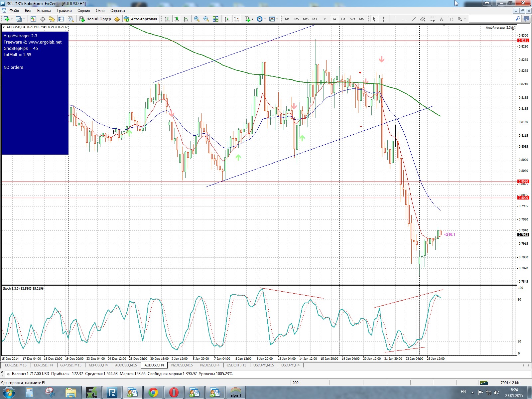Select the H1 timeframe
This screenshot has width=532, height=399.
point(325,19)
